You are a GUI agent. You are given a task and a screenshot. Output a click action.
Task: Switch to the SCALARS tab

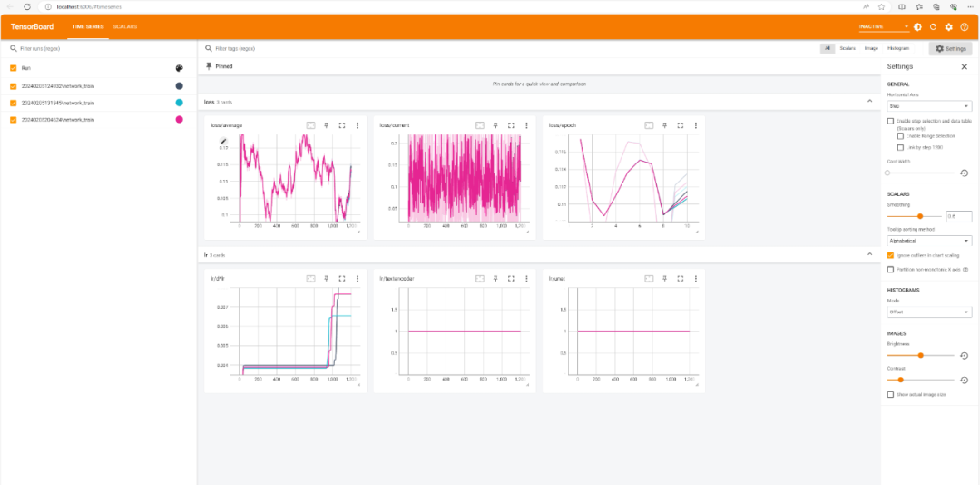click(x=125, y=27)
